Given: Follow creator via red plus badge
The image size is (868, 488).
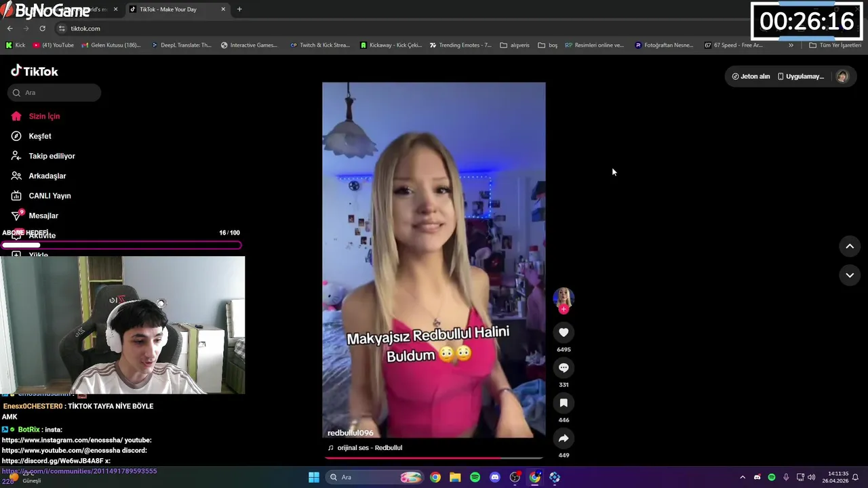Looking at the screenshot, I should (564, 310).
